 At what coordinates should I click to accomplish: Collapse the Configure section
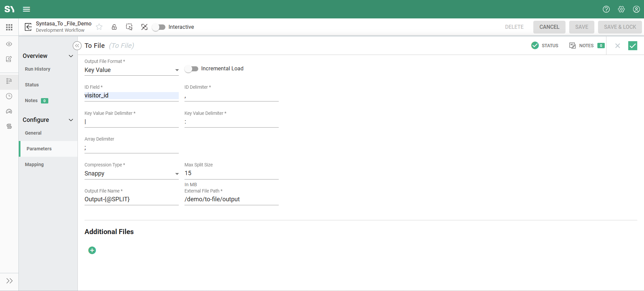(71, 120)
